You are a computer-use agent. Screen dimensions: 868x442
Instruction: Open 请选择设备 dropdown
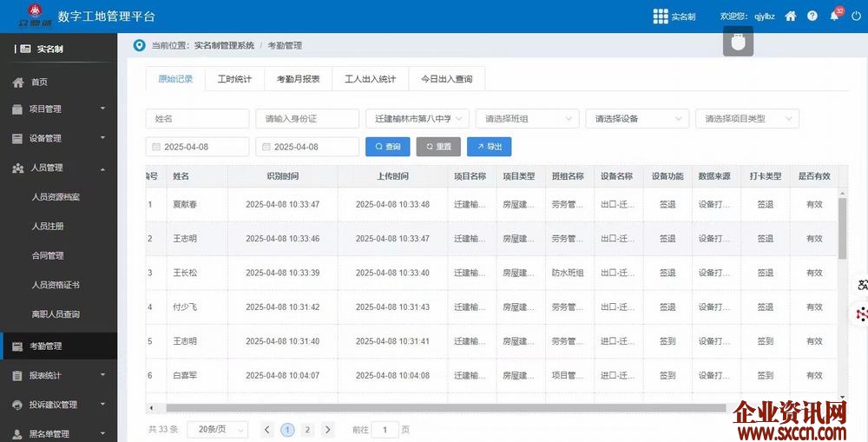pyautogui.click(x=637, y=118)
